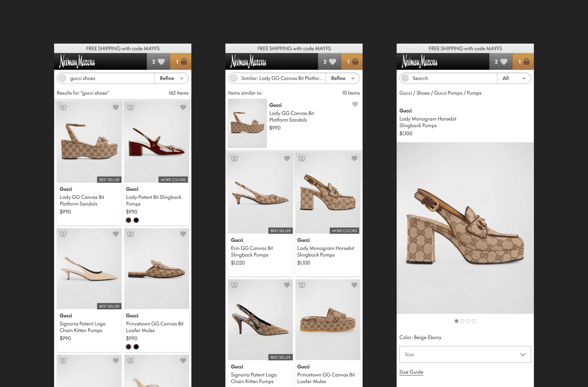Image resolution: width=588 pixels, height=387 pixels.
Task: Open Refine dropdown on similar items screen
Action: (343, 78)
